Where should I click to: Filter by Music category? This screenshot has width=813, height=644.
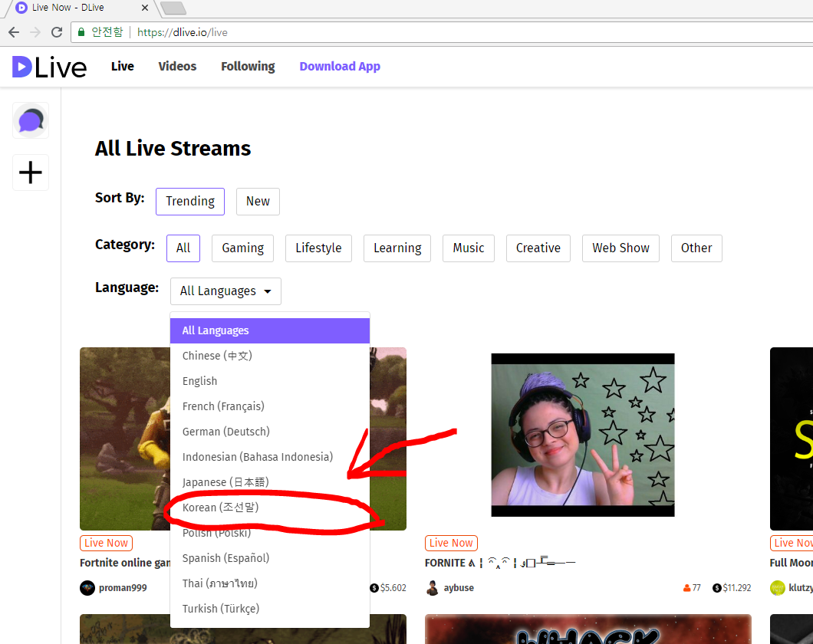[x=468, y=248]
